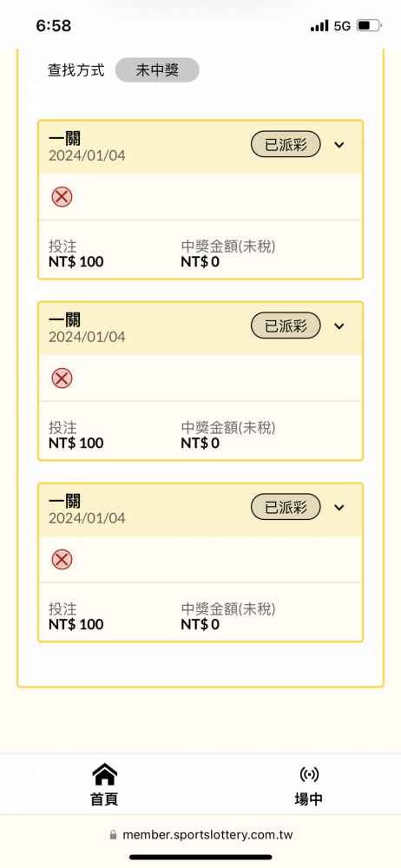Open the 未中獎 filter selector
Viewport: 401px width, 868px height.
tap(157, 70)
